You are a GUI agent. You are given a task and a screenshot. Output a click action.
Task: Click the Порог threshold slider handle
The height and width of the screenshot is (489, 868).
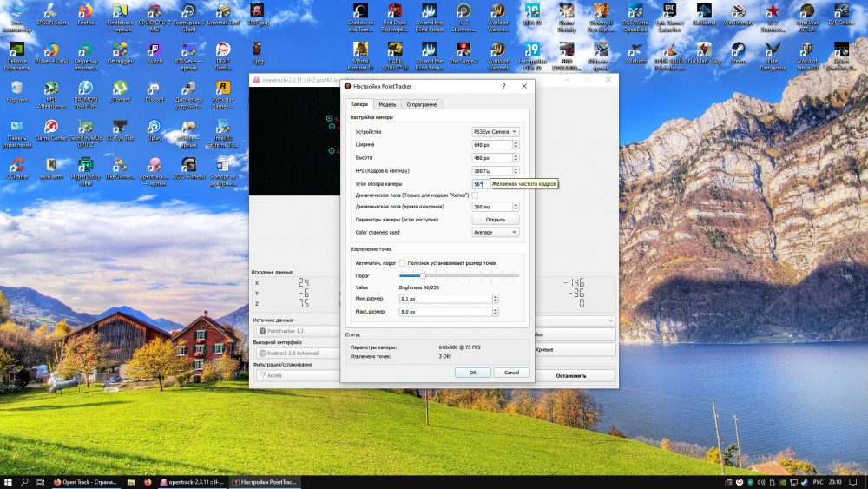click(x=422, y=275)
